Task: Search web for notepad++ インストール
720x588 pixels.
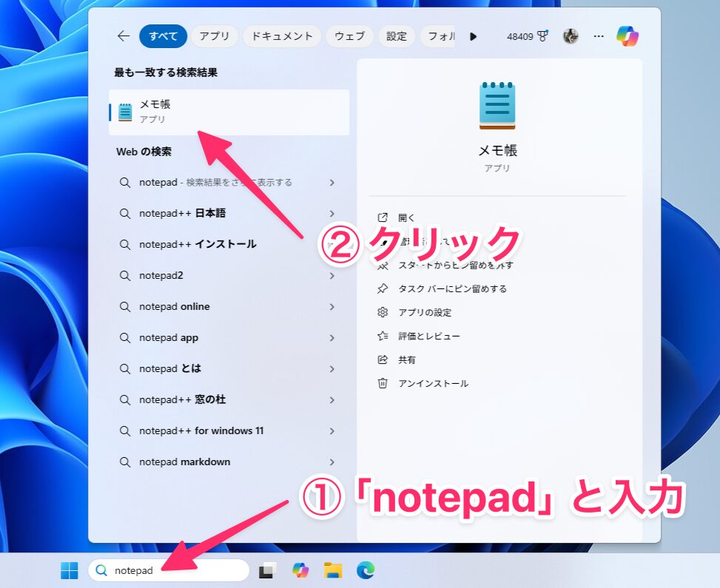Action: point(198,244)
